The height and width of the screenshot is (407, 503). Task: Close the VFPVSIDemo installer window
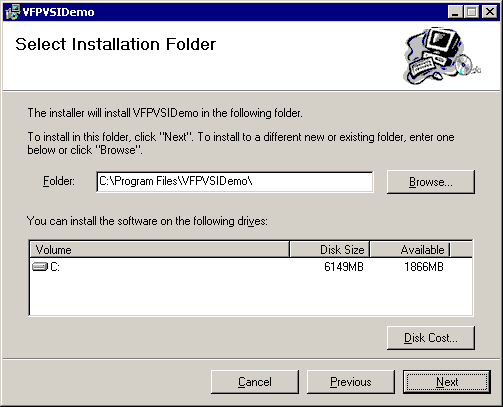490,12
